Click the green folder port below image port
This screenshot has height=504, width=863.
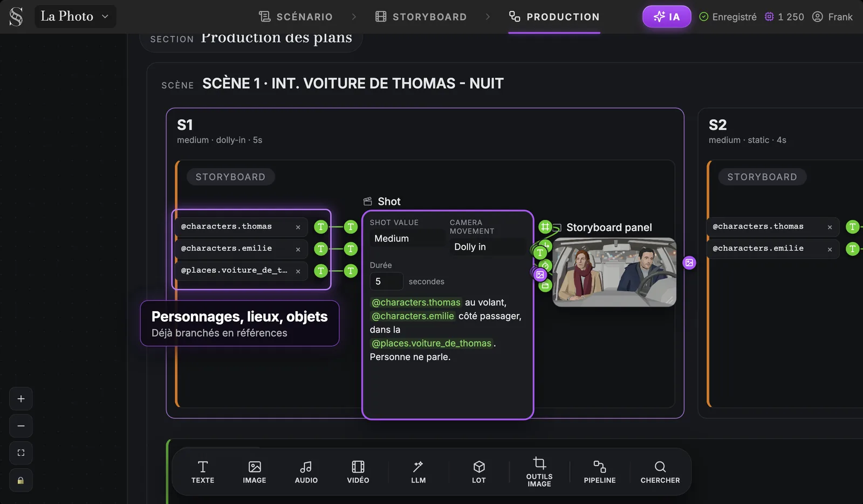(x=545, y=286)
